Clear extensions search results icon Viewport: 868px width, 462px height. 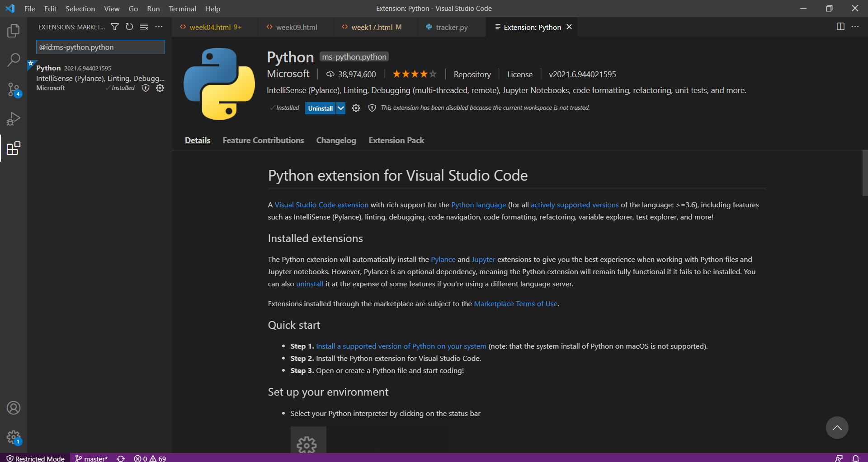coord(144,27)
